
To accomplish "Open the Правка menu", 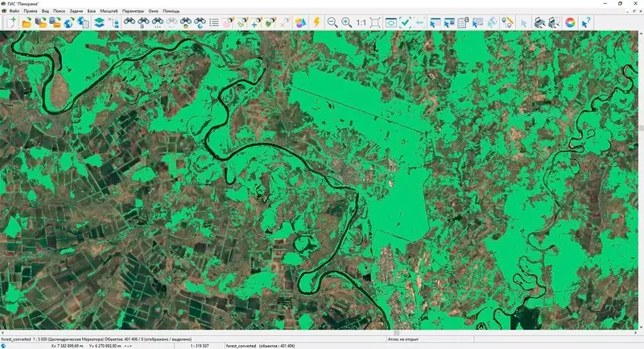I will pyautogui.click(x=31, y=11).
